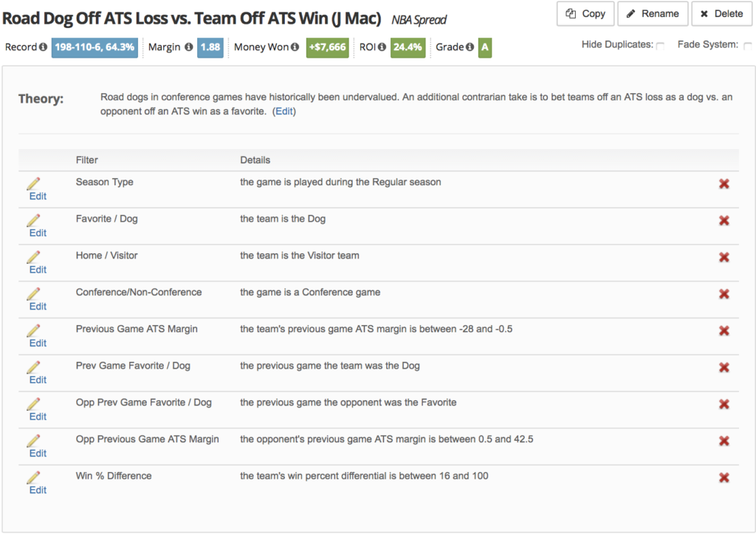This screenshot has height=534, width=756.
Task: Remove the Opp Previous Game ATS Margin filter
Action: pos(724,440)
